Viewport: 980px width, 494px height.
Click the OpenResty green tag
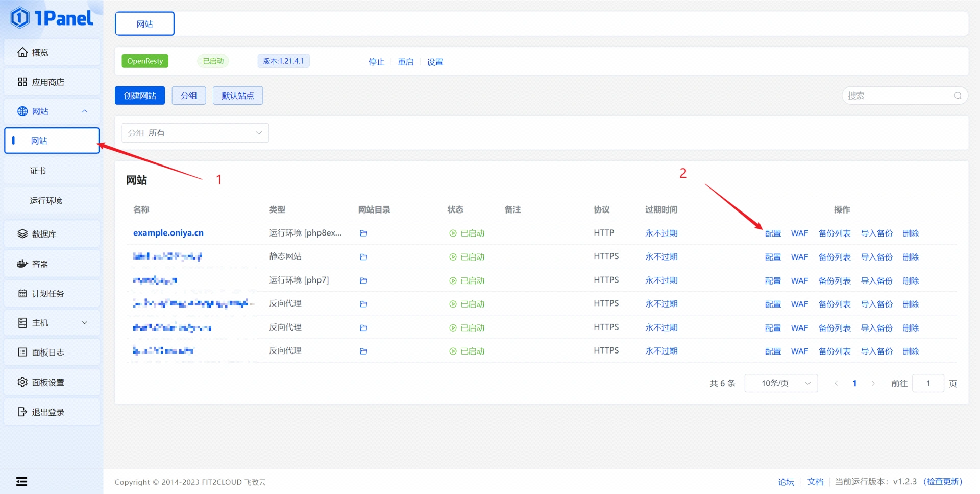pos(145,61)
